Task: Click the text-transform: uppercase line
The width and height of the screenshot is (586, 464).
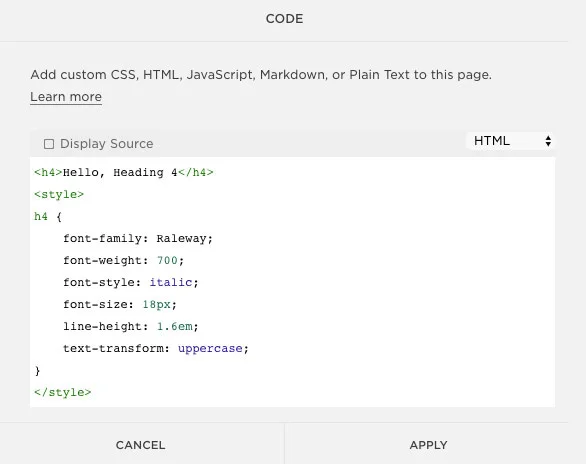Action: (155, 349)
